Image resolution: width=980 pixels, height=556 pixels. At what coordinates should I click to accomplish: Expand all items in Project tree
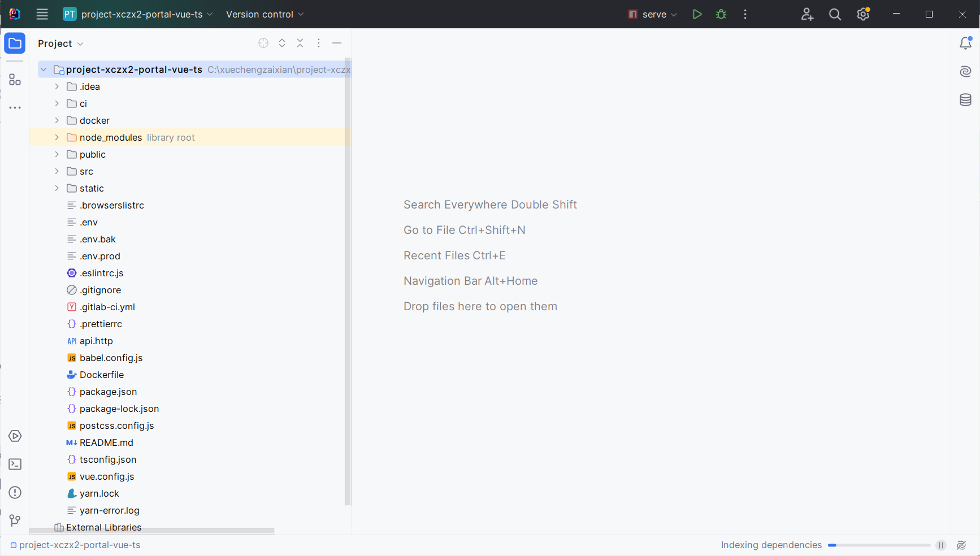tap(282, 43)
